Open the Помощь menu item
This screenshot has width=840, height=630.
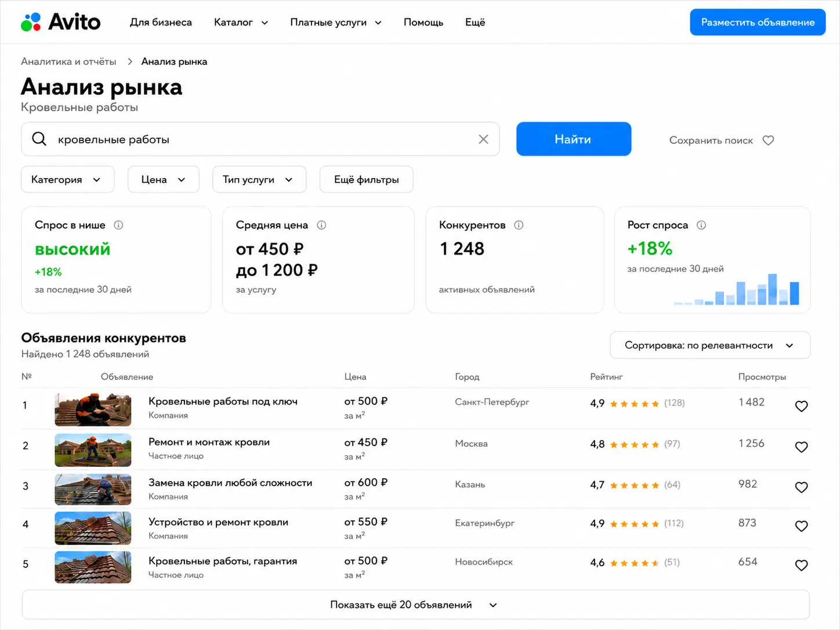[423, 23]
